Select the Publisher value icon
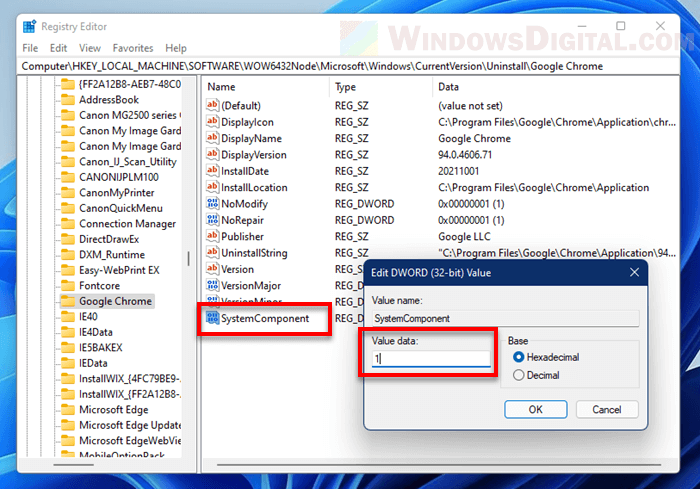Screen dimensions: 700x489 tap(212, 236)
